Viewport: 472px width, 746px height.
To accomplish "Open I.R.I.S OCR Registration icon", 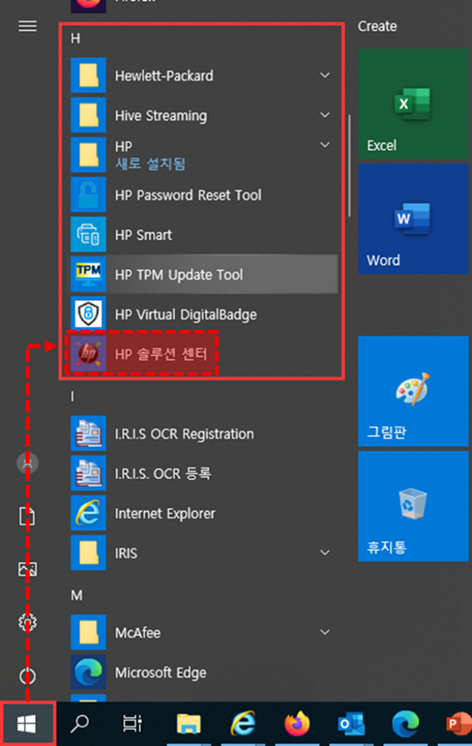I will click(88, 433).
